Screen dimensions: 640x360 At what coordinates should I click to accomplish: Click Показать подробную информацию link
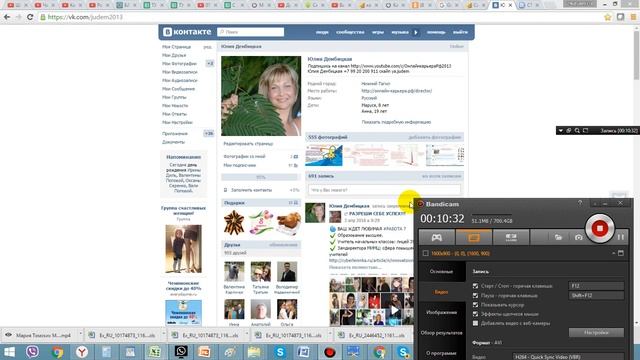396,122
